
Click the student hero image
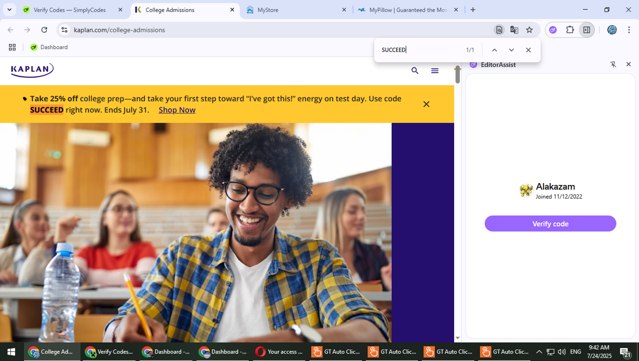[x=196, y=232]
